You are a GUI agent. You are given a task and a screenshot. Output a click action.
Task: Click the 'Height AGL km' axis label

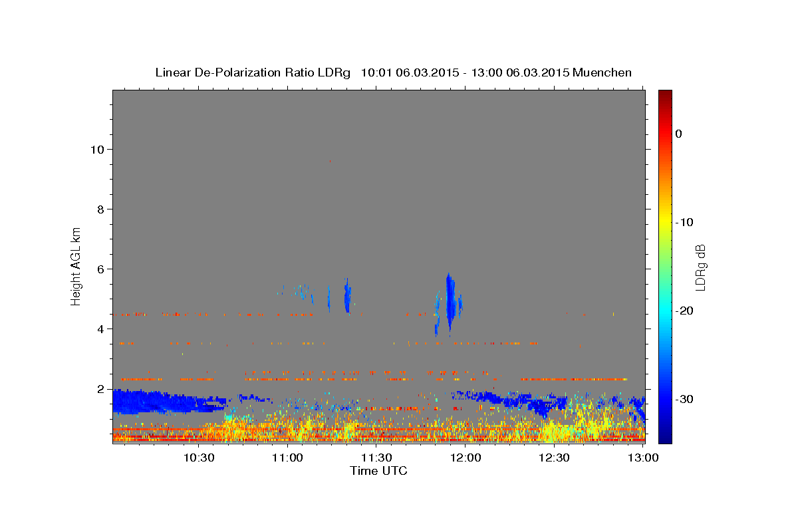[76, 265]
